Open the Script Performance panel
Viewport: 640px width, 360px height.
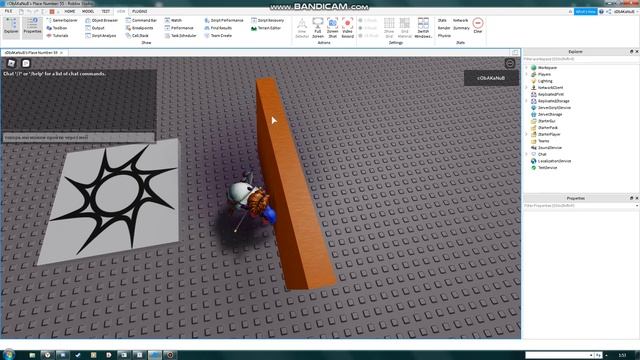224,20
